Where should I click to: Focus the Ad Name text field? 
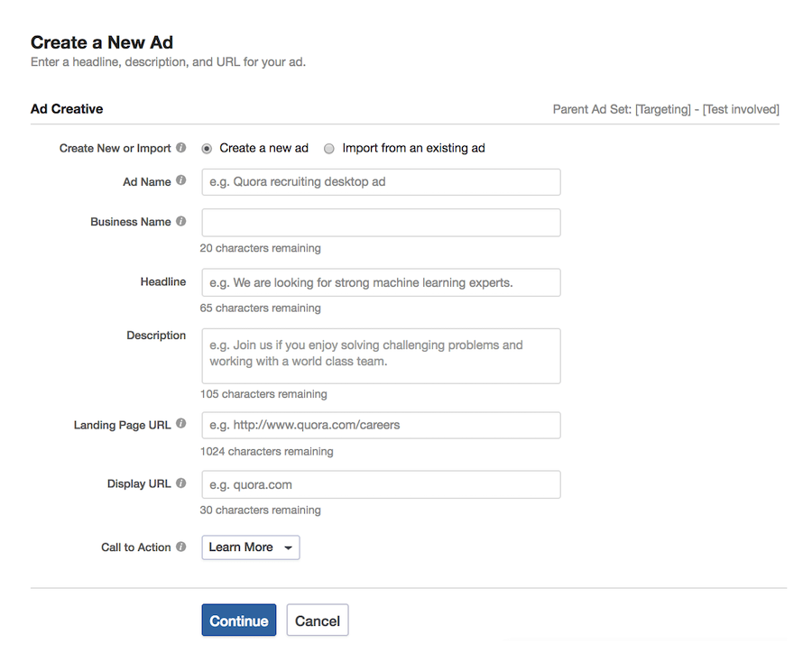click(x=380, y=181)
